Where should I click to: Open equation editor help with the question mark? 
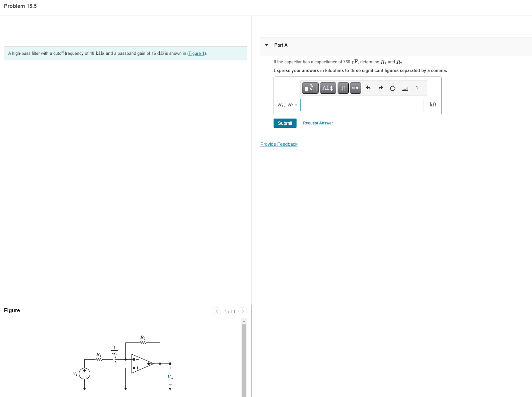pos(417,88)
